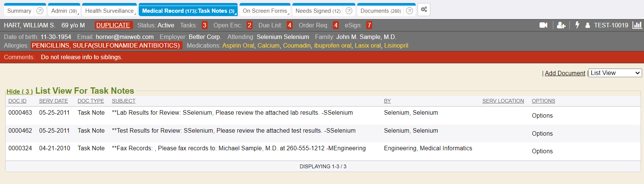The height and width of the screenshot is (184, 644).
Task: Click the pop-out arrow on Documents tab
Action: 409,11
